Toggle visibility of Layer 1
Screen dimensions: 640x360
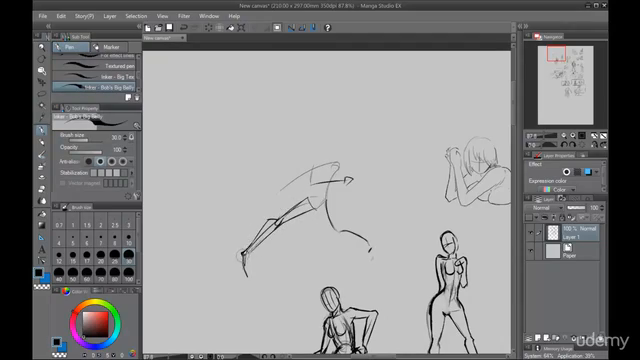click(530, 233)
